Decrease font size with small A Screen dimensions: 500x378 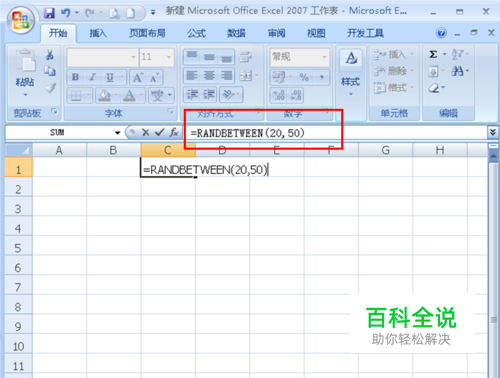pyautogui.click(x=154, y=77)
